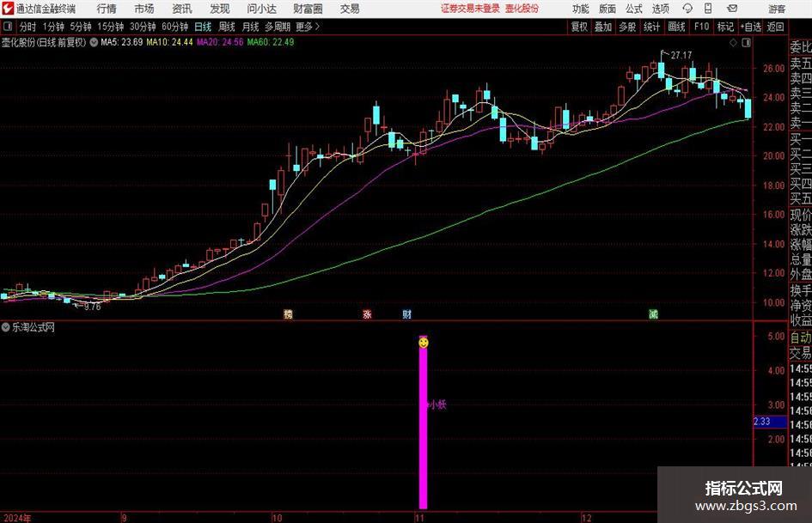Screen dimensions: 812x523
Task: Open the 多周期 view
Action: 278,27
